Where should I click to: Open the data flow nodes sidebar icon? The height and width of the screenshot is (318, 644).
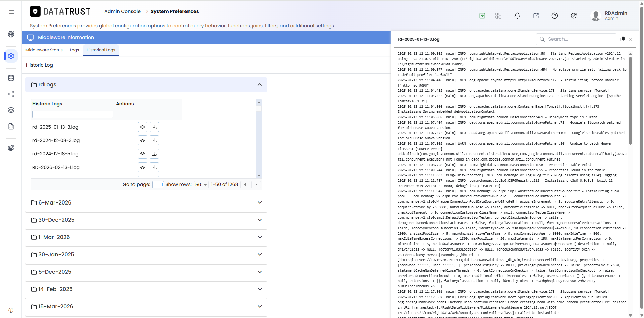[x=11, y=94]
